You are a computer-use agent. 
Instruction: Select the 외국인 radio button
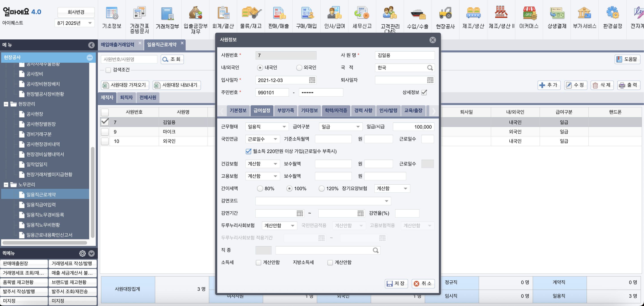click(x=299, y=68)
